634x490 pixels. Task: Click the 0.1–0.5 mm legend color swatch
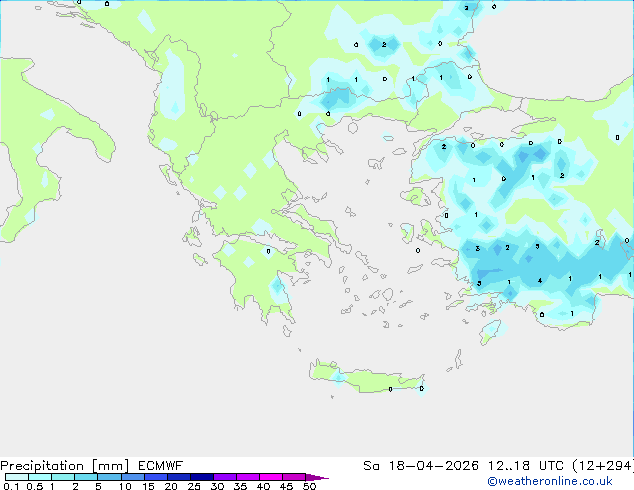(x=17, y=477)
